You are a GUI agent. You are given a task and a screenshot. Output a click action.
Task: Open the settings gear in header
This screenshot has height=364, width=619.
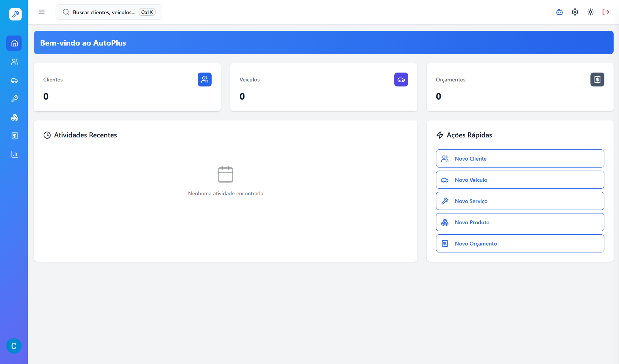tap(575, 12)
